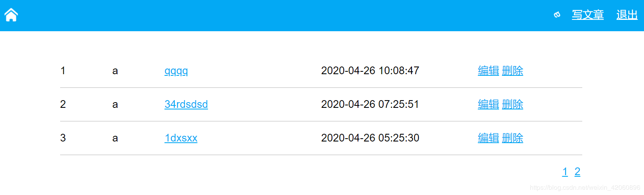Viewport: 644px width, 195px height.
Task: Delete (删除) the 1dxsxx article
Action: click(x=512, y=138)
